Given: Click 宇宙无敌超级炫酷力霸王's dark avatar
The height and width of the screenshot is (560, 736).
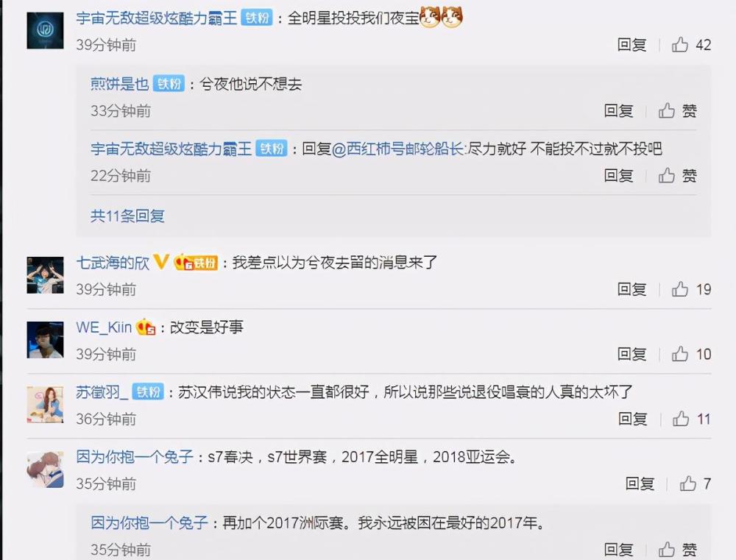Looking at the screenshot, I should pos(45,30).
